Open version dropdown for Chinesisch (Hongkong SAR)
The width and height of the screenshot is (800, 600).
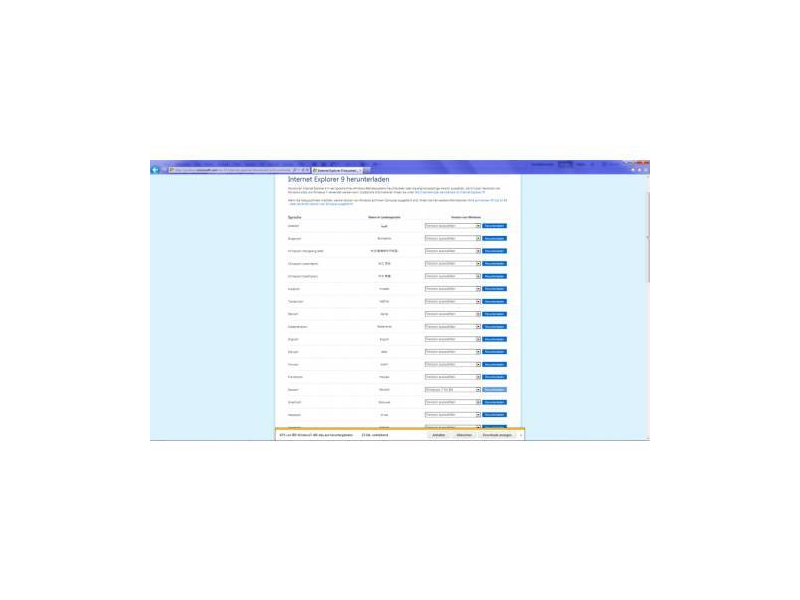click(453, 251)
